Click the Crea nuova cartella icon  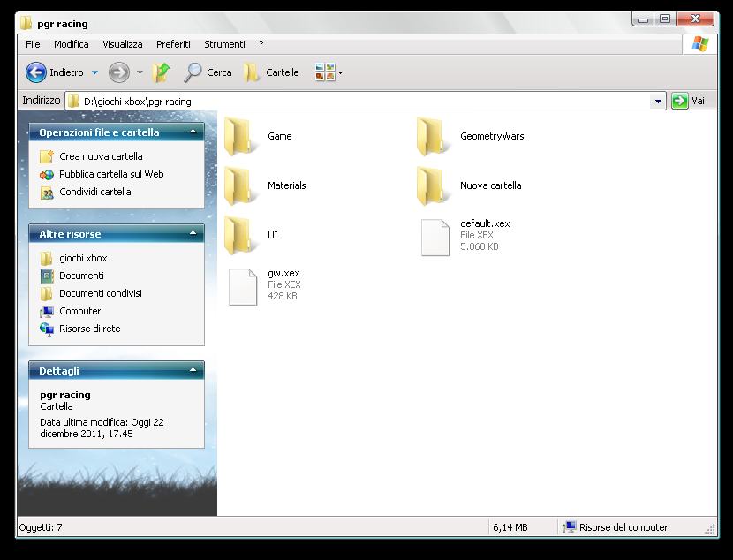[x=47, y=156]
